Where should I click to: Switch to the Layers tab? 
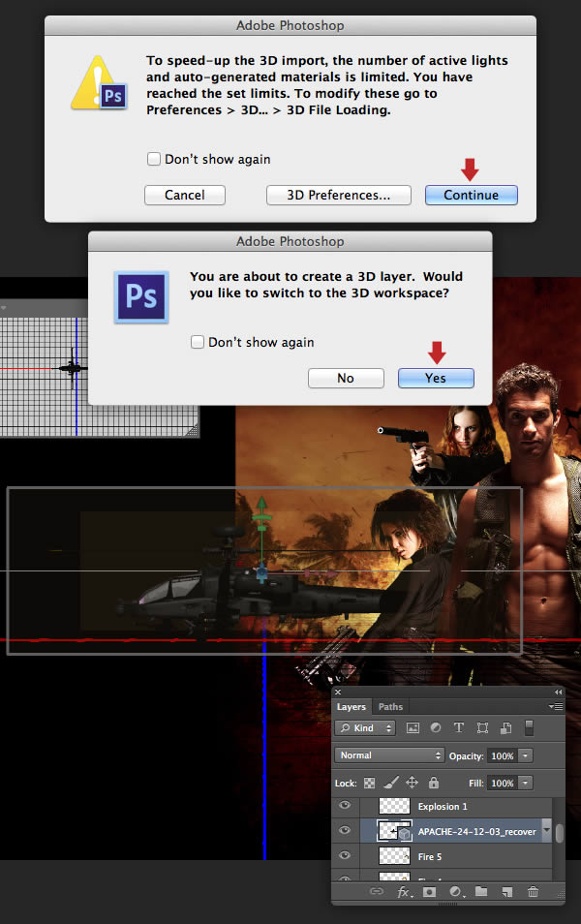[x=352, y=706]
